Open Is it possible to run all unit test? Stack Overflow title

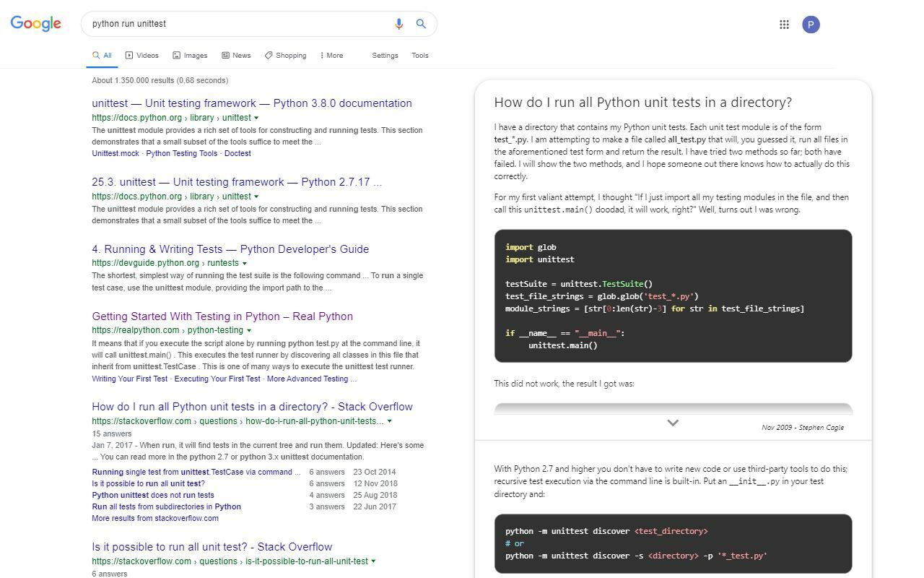click(212, 547)
